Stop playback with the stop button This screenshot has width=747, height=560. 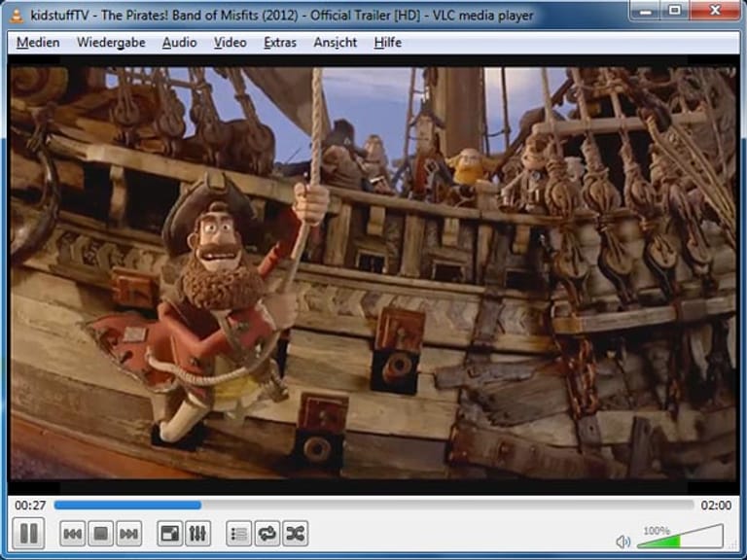(100, 534)
